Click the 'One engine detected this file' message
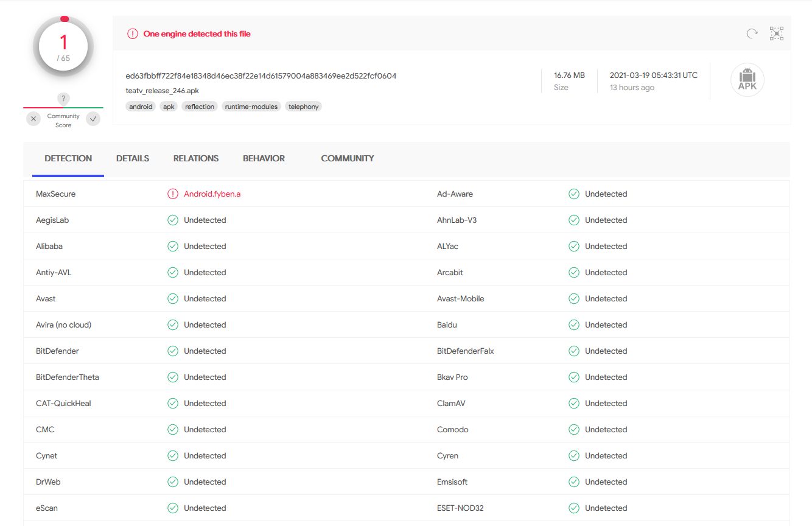This screenshot has height=526, width=812. click(197, 34)
